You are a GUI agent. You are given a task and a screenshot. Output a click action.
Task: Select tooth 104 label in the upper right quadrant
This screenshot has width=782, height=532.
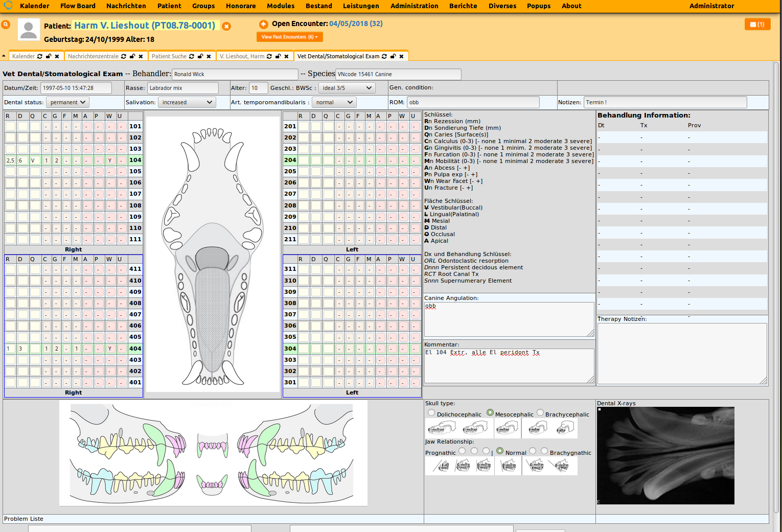135,160
